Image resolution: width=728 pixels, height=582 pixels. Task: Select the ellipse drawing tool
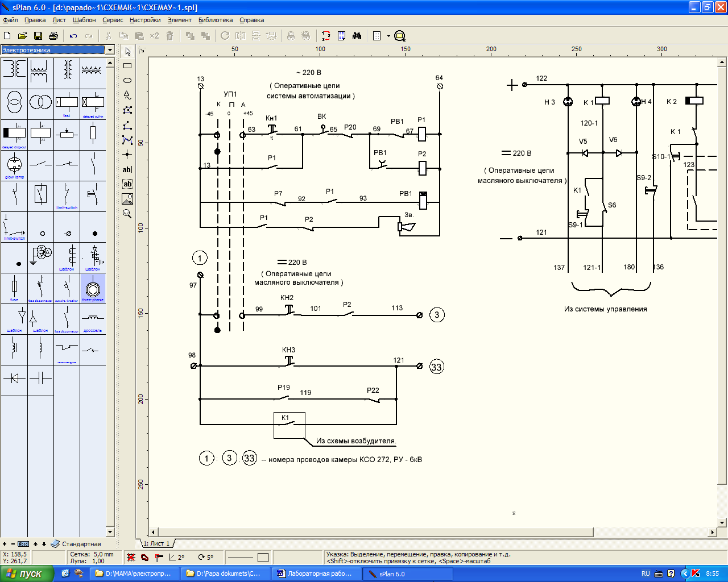click(127, 81)
